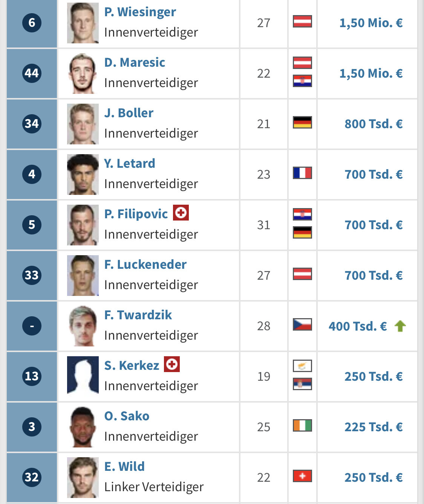Click the Swiss flag in E. Wild's row

[x=302, y=476]
